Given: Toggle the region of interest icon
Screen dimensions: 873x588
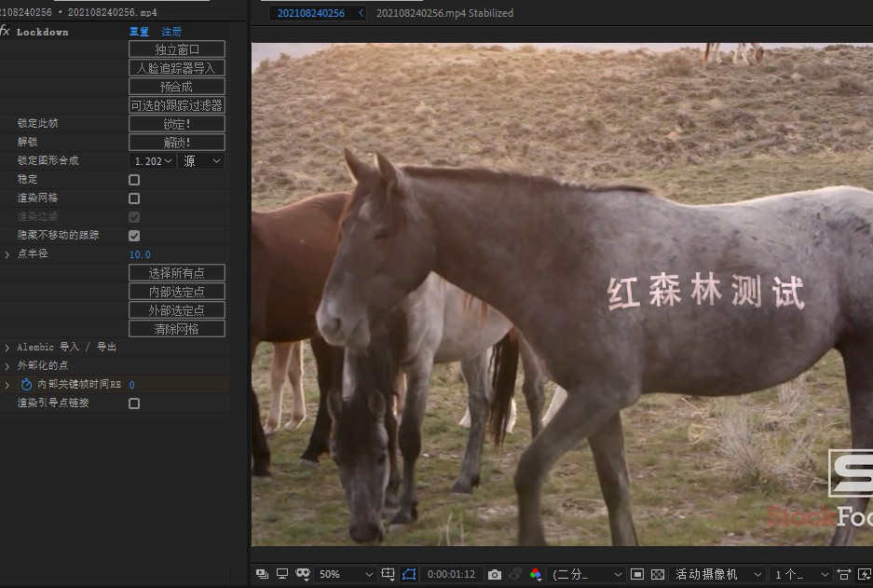Looking at the screenshot, I should [409, 574].
